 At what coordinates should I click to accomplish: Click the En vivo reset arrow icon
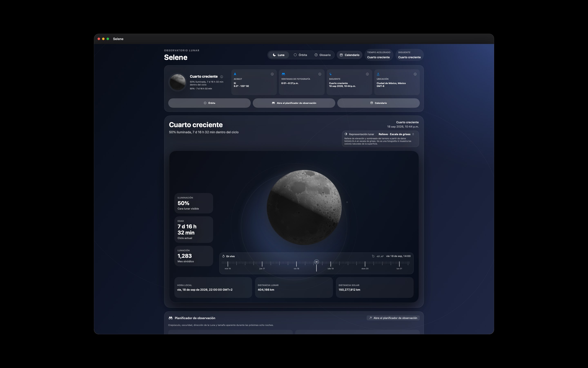pos(223,256)
